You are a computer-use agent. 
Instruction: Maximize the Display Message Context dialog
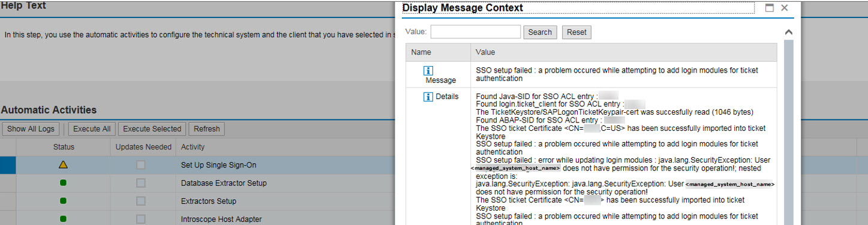(x=770, y=8)
